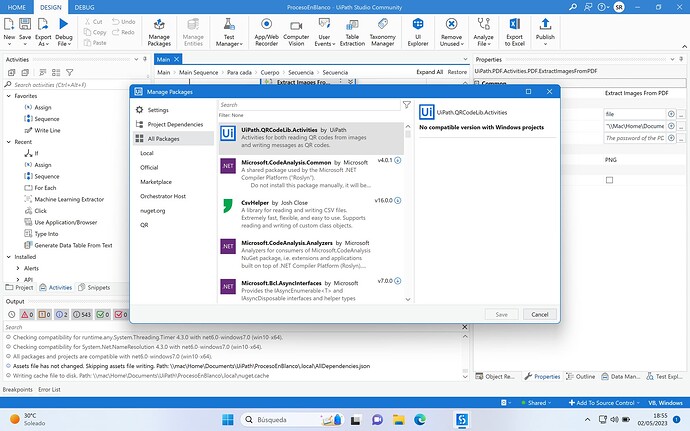Viewport: 690px width, 431px height.
Task: Expand the Alerts node under Installed
Action: pyautogui.click(x=18, y=268)
